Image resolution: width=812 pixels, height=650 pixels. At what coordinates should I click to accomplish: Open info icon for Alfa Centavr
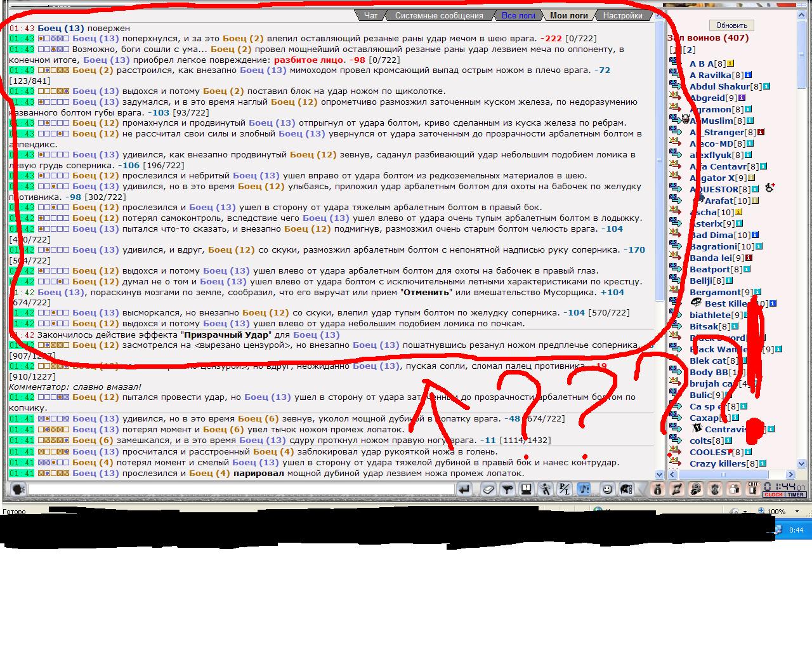click(x=763, y=166)
